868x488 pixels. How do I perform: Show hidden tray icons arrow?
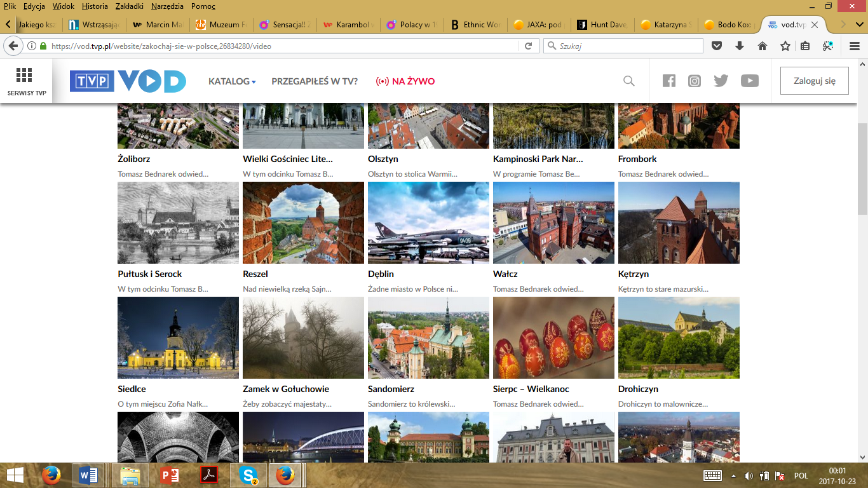733,475
